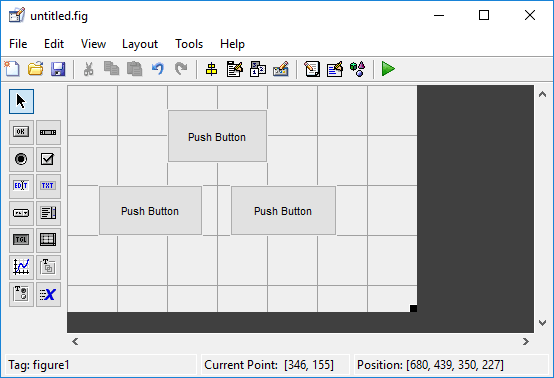Viewport: 554px width, 378px height.
Task: Select the Edit Text palette tool
Action: (22, 186)
